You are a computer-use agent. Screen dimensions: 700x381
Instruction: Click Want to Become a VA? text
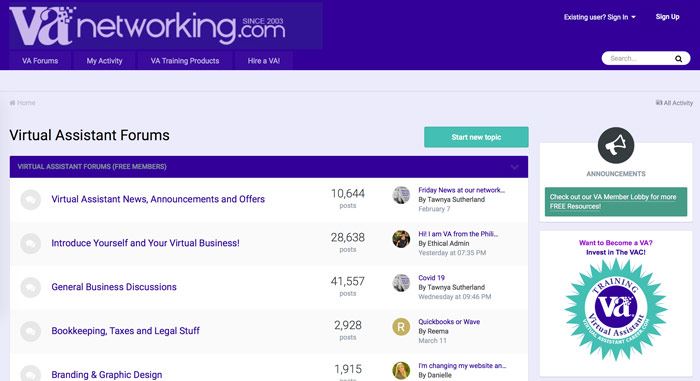616,243
